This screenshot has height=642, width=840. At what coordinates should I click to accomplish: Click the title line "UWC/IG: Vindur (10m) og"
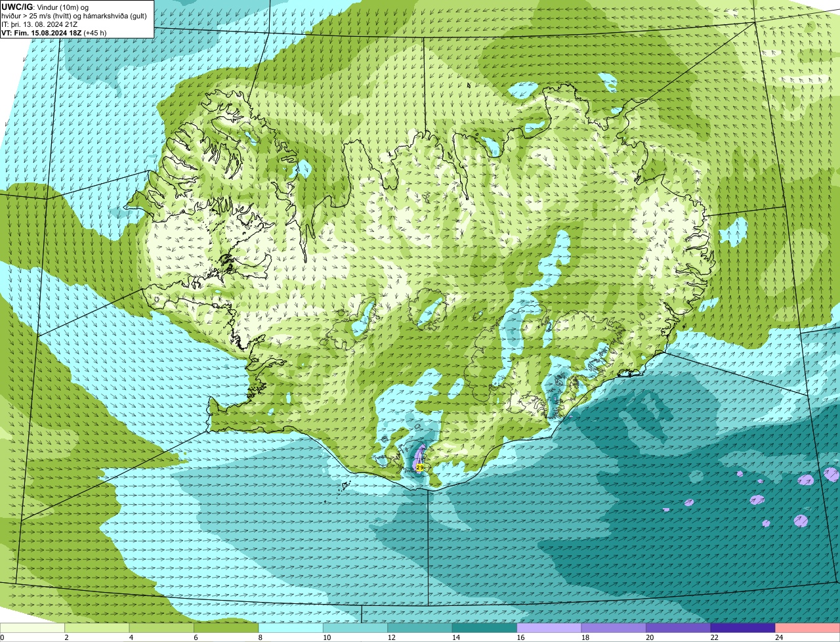[x=45, y=7]
